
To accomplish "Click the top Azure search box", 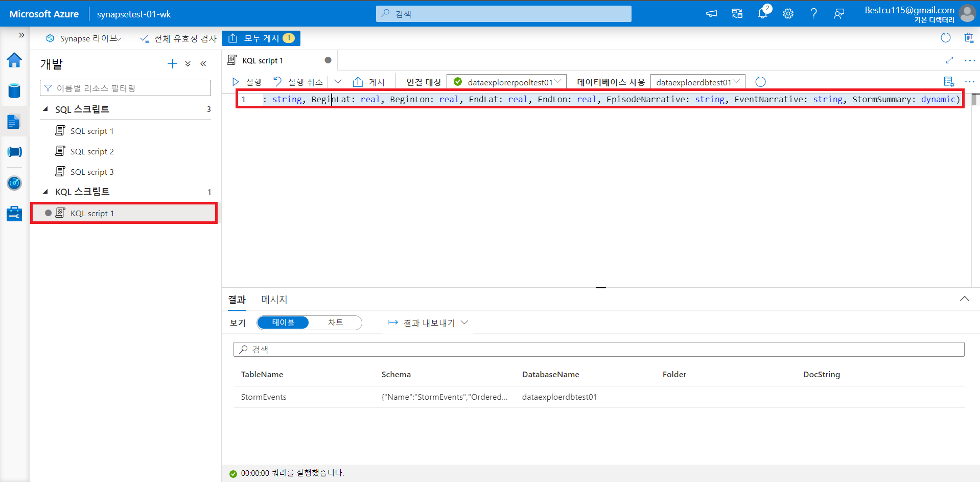I will [504, 14].
